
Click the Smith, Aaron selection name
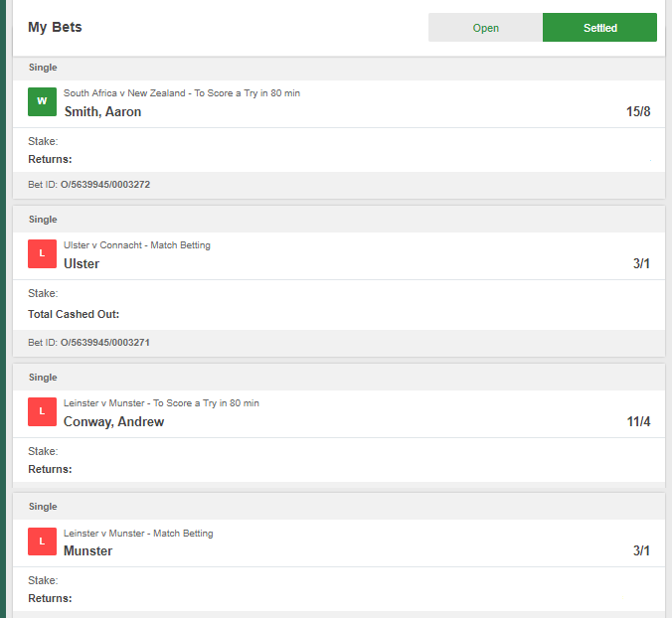(x=102, y=112)
